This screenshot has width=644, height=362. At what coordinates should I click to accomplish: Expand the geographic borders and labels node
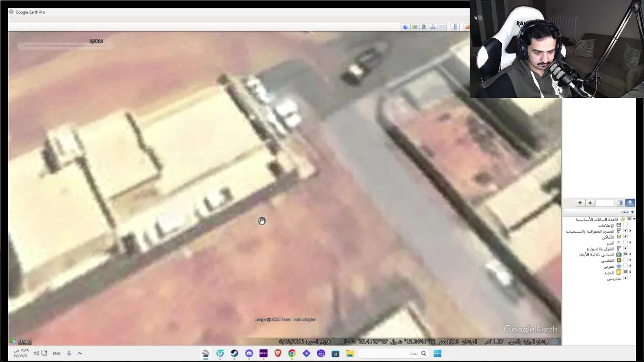pos(630,231)
